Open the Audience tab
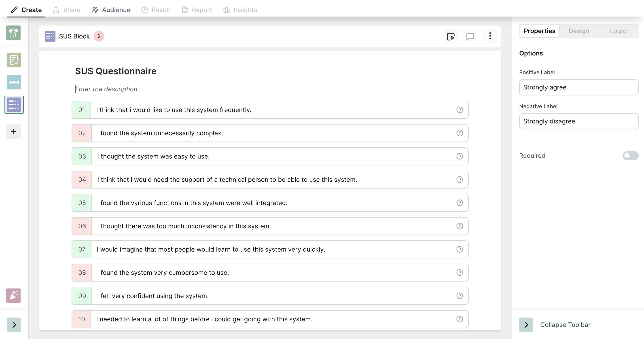Screen dimensions: 644x339 click(111, 10)
